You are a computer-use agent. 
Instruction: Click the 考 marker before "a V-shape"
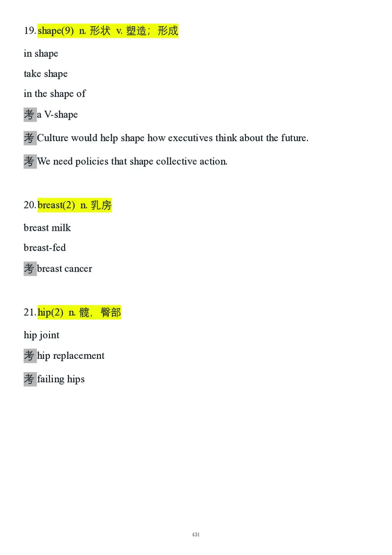30,115
